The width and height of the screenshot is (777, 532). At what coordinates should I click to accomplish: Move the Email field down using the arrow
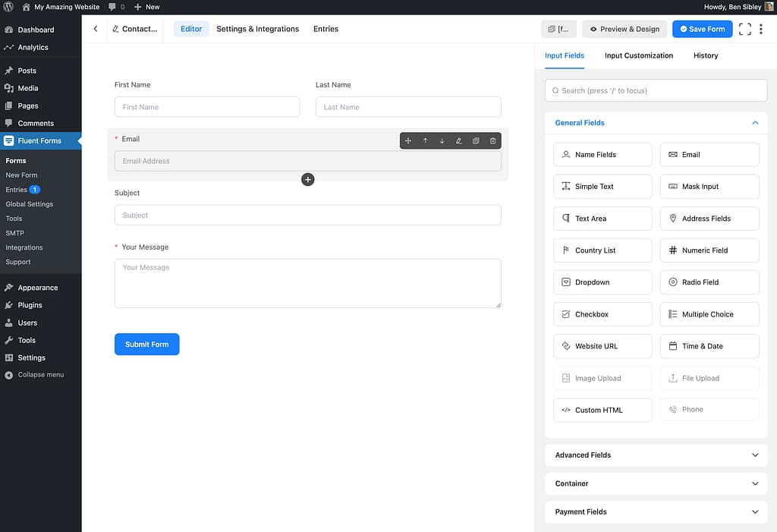(442, 140)
